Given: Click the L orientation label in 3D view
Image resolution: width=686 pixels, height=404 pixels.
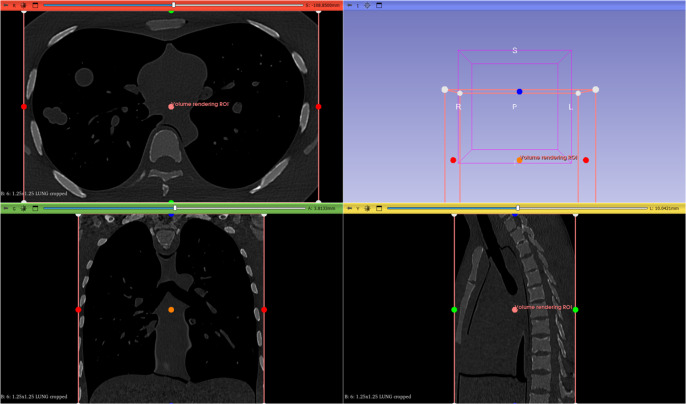Looking at the screenshot, I should coord(570,107).
